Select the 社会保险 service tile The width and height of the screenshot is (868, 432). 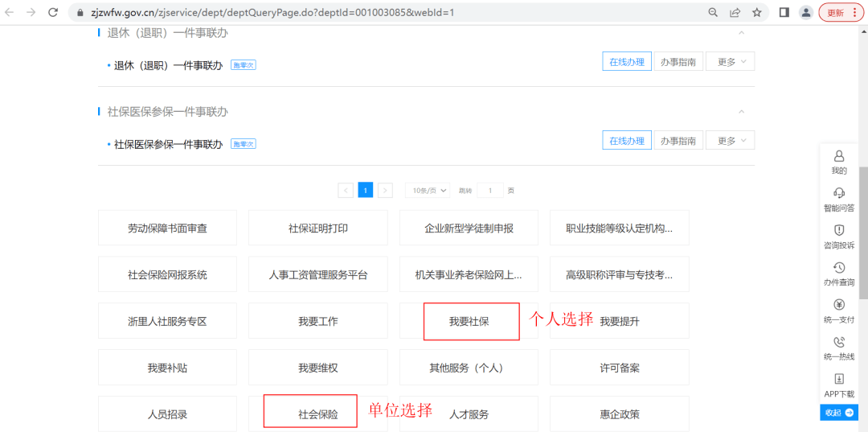[x=317, y=414]
